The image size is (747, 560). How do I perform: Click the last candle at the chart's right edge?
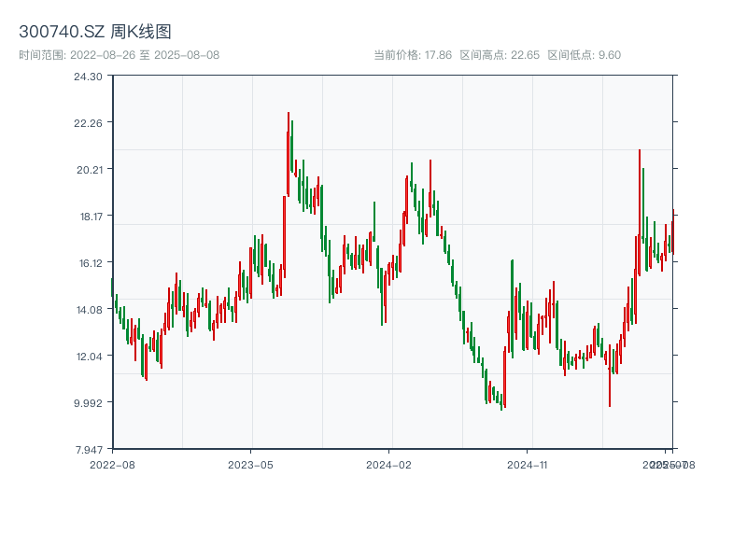tap(673, 231)
